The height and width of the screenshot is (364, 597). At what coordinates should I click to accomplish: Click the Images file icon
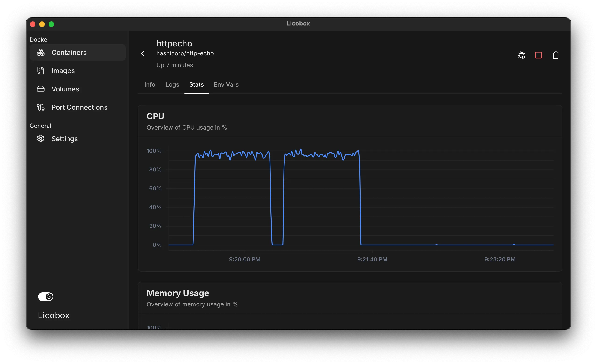coord(40,70)
